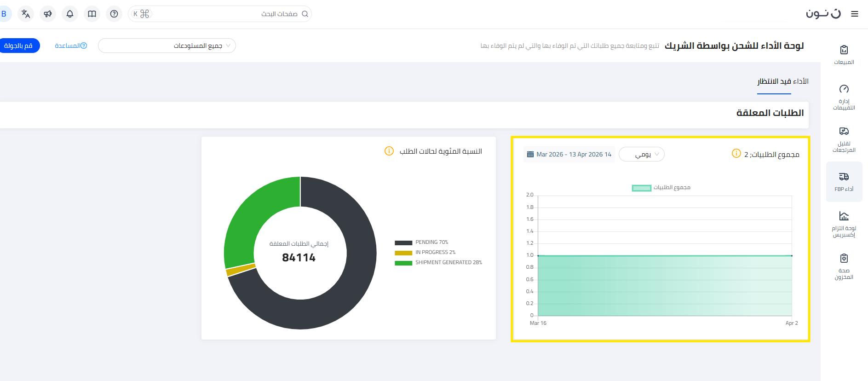Click the صفحات البحث search field
The height and width of the screenshot is (381, 868).
click(230, 14)
